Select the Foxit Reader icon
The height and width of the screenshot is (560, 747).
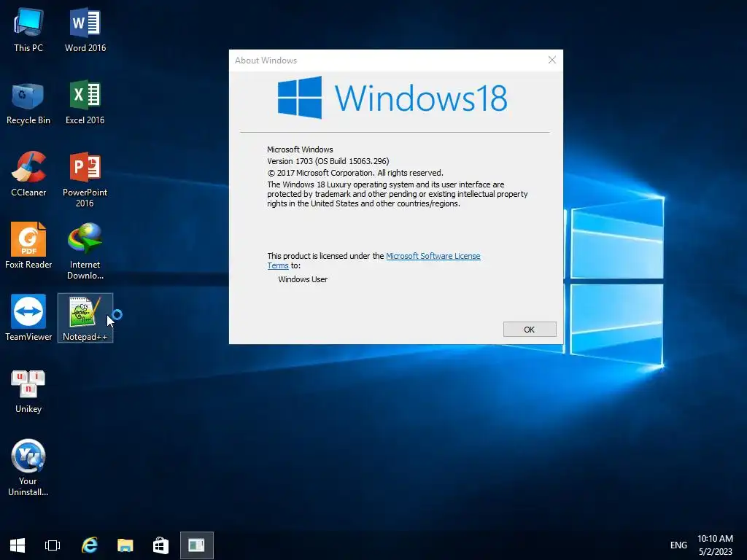28,246
